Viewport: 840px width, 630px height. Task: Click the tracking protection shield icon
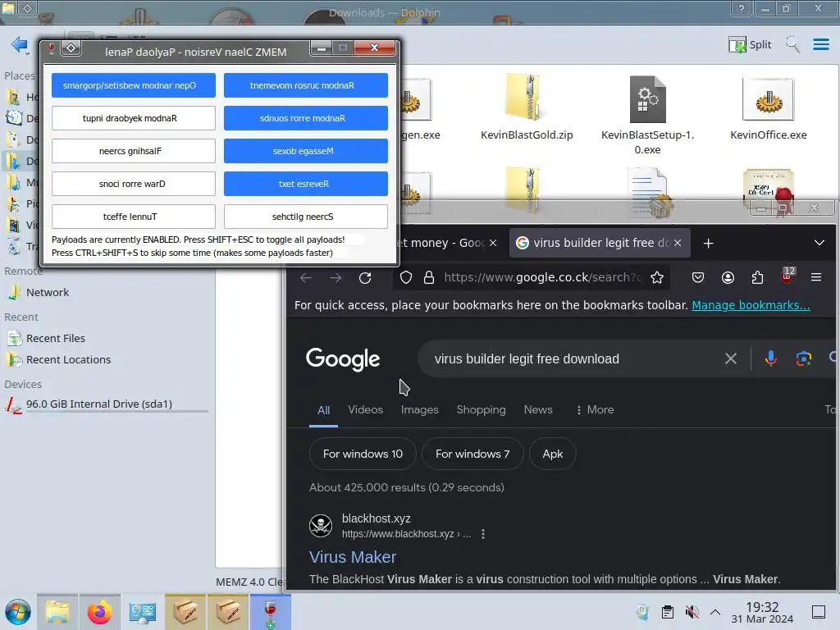click(x=406, y=277)
